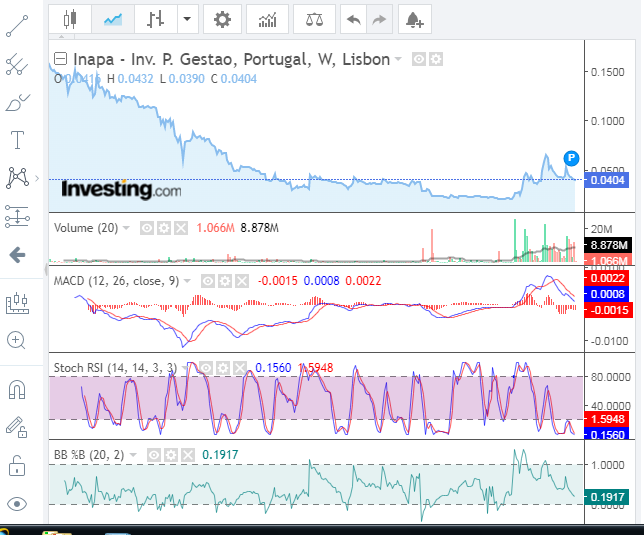Undo the last chart action
Image resolution: width=644 pixels, height=535 pixels.
coord(353,19)
